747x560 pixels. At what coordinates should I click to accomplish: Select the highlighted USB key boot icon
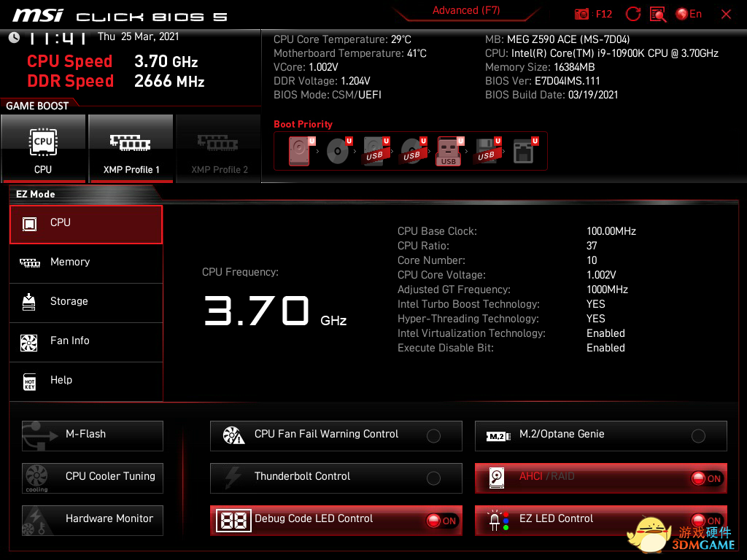[x=449, y=151]
